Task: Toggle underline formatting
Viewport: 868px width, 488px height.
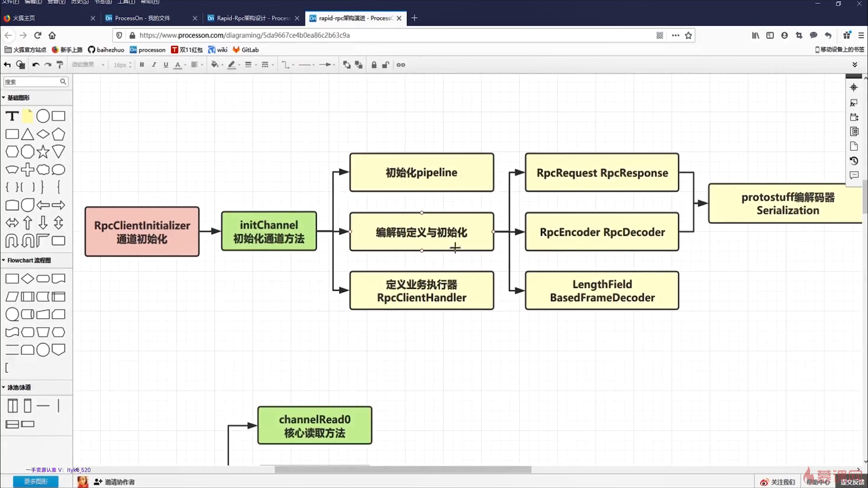Action: [x=166, y=65]
